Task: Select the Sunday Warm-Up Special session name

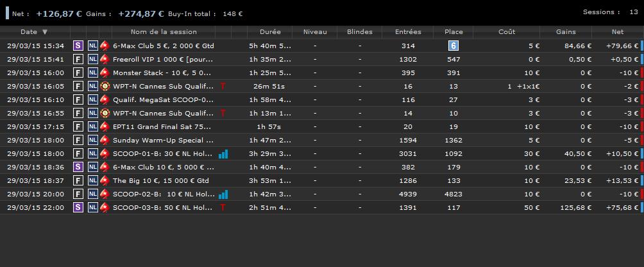Action: (x=163, y=140)
